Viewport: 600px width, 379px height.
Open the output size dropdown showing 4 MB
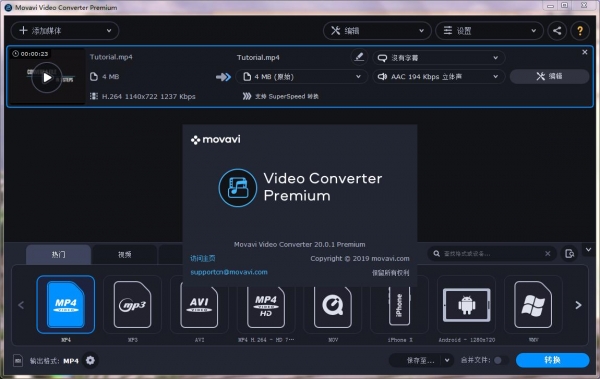coord(301,77)
